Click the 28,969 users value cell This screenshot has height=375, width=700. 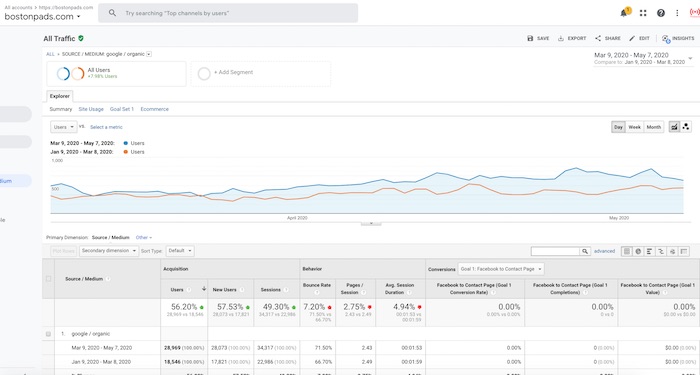(184, 347)
